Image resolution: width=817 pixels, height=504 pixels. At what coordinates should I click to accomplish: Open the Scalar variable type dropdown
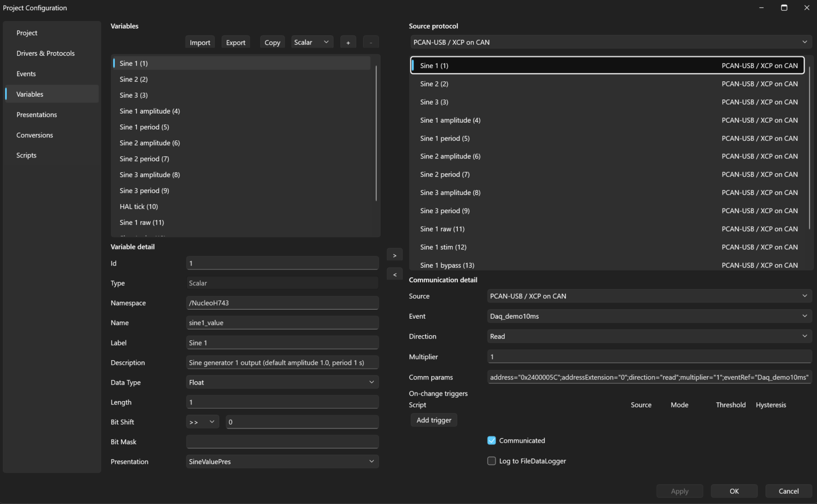coord(312,42)
